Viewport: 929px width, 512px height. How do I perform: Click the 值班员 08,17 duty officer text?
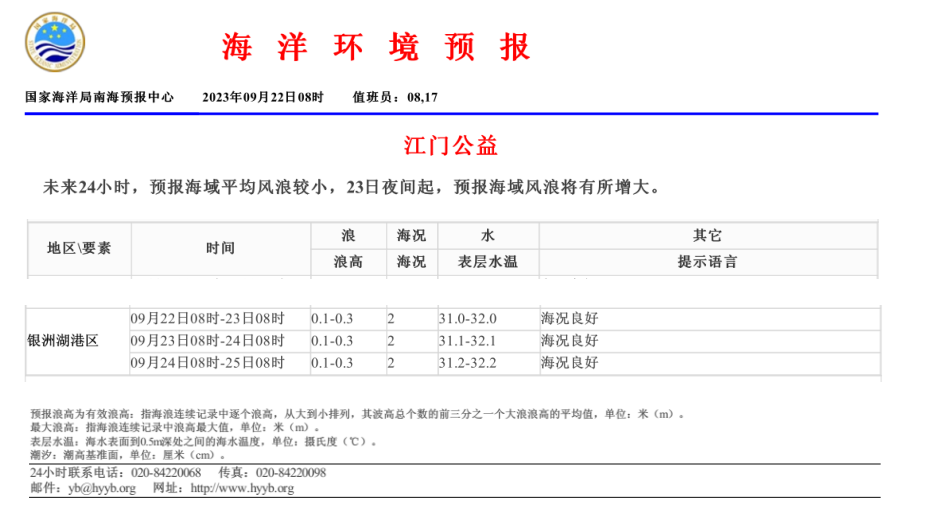point(395,97)
